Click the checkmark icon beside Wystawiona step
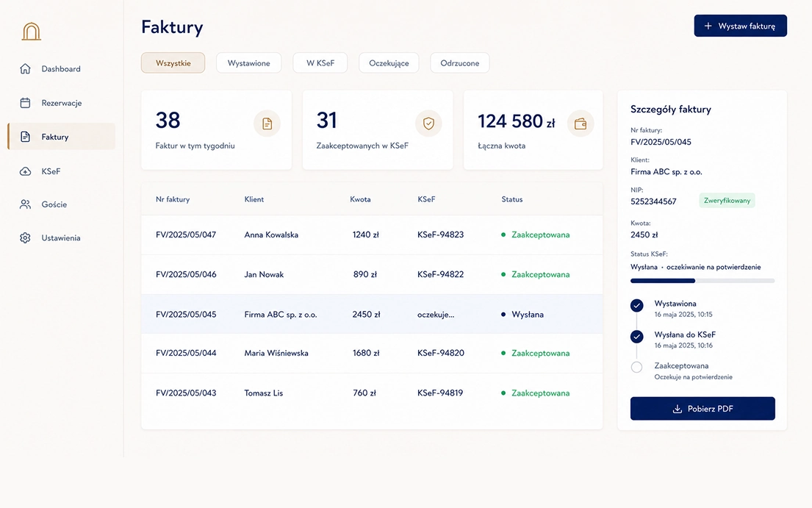 [637, 306]
